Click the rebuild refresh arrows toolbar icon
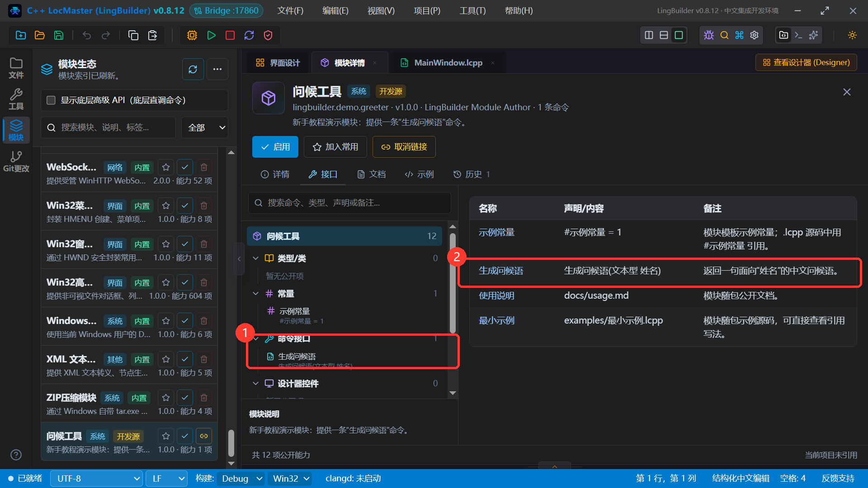This screenshot has height=488, width=868. pos(249,35)
